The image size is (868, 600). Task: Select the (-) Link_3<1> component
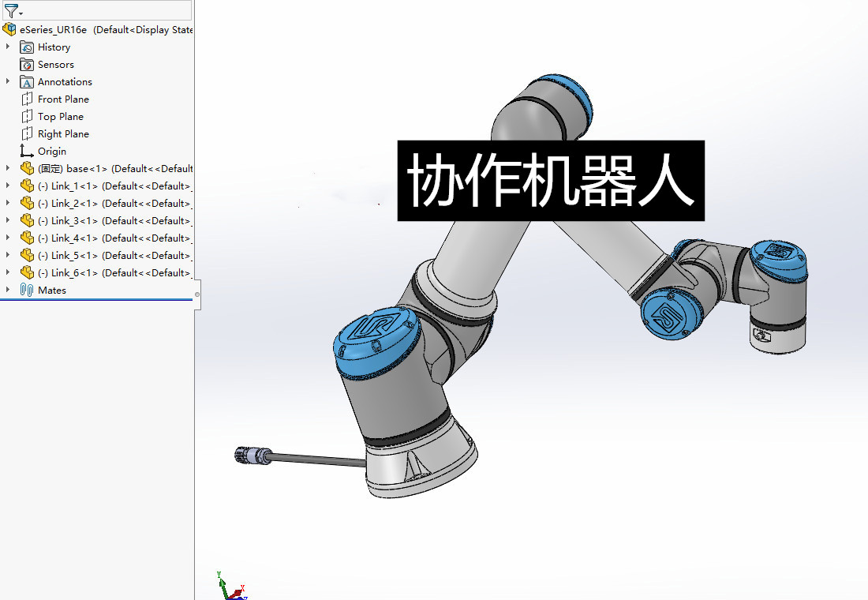[x=115, y=220]
